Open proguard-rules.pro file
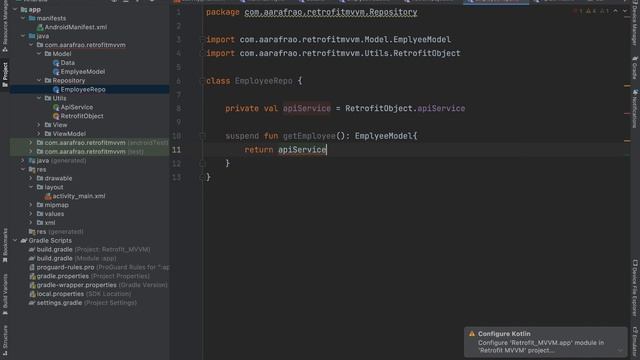640x360 pixels. click(102, 267)
